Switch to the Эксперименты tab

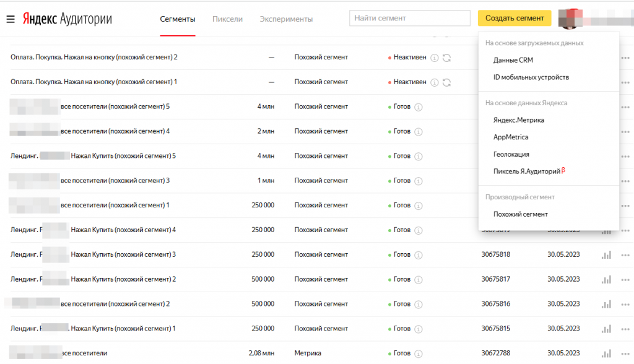[286, 19]
